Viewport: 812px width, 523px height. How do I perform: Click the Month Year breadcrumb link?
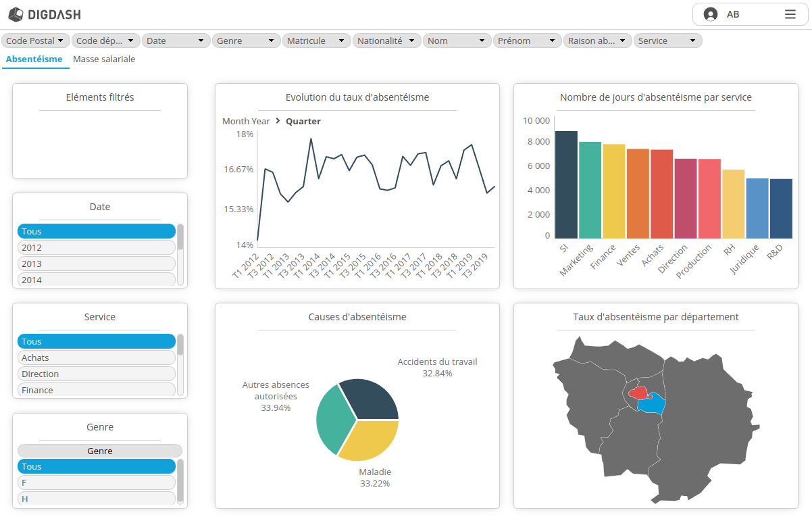[x=245, y=121]
